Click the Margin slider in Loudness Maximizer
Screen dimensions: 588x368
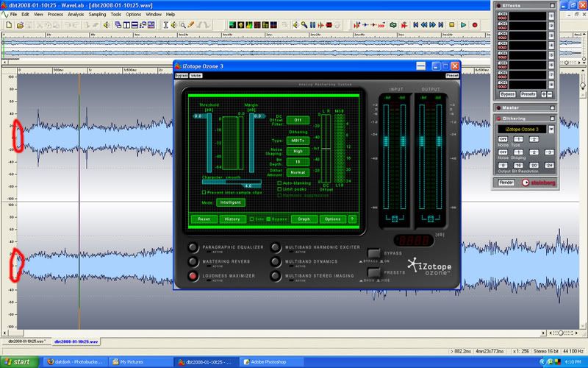pyautogui.click(x=251, y=143)
